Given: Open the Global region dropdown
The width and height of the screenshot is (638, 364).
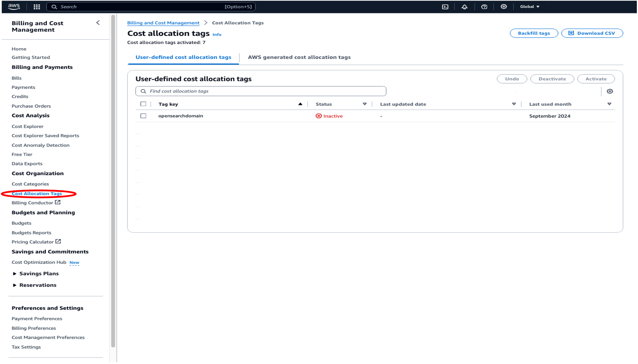Looking at the screenshot, I should (x=530, y=7).
